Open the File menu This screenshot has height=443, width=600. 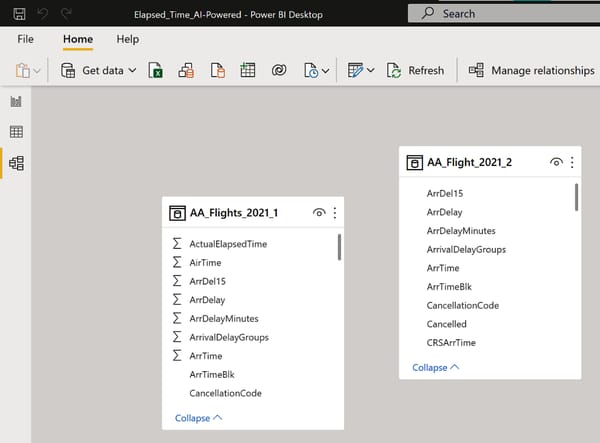pyautogui.click(x=26, y=38)
